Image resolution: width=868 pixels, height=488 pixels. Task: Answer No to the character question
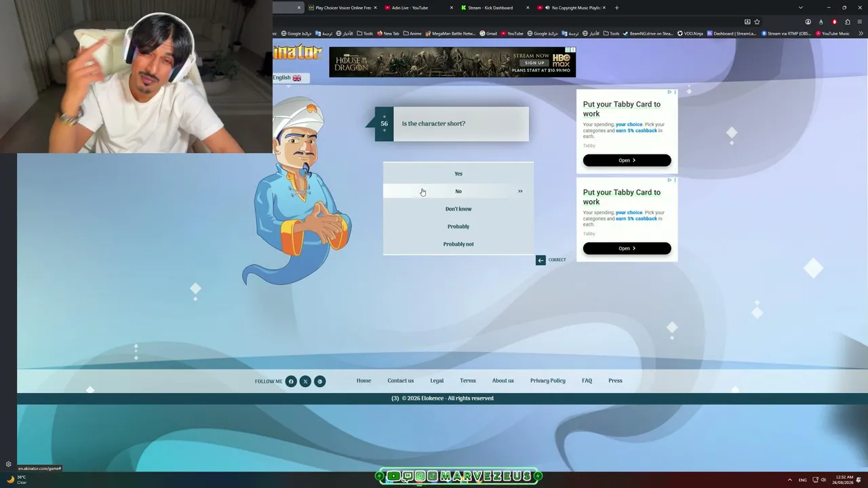pyautogui.click(x=458, y=191)
